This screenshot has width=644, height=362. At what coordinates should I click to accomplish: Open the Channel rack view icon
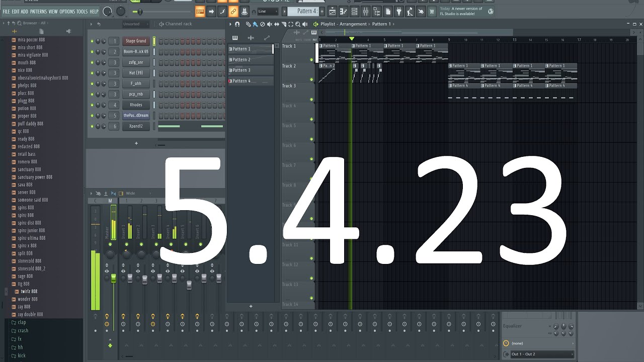pos(354,11)
